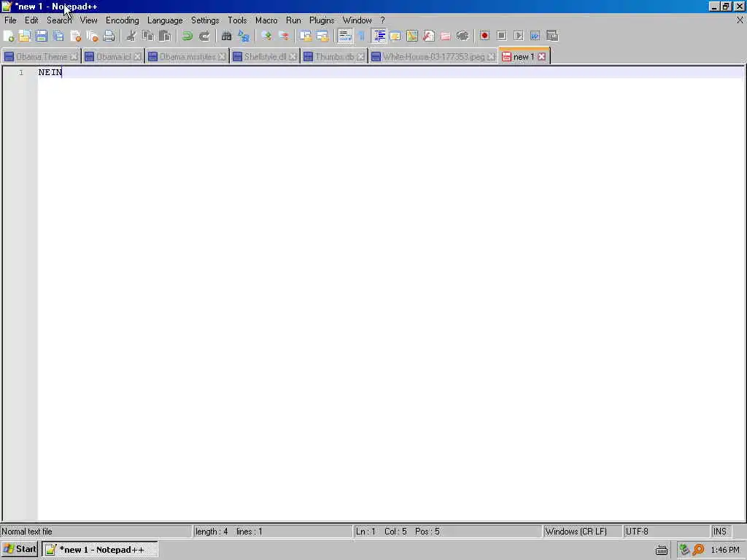Start macro recording with the red Record icon
The height and width of the screenshot is (560, 747).
(x=484, y=36)
